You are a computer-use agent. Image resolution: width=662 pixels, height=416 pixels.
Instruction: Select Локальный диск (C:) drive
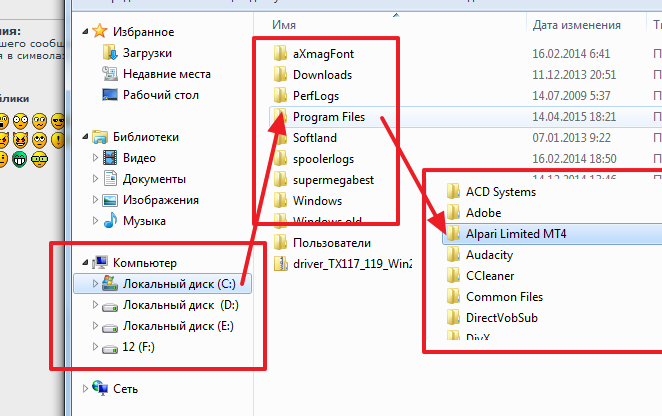(x=179, y=284)
